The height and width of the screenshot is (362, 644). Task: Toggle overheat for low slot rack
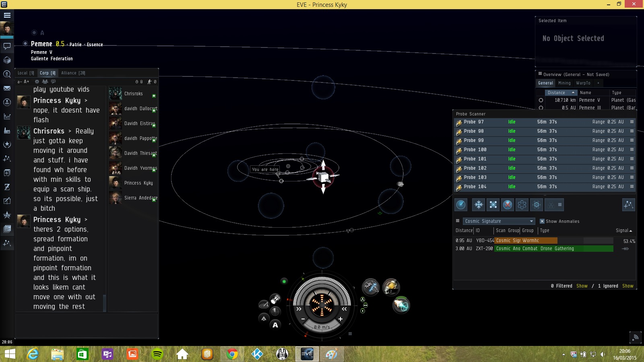pos(363,311)
